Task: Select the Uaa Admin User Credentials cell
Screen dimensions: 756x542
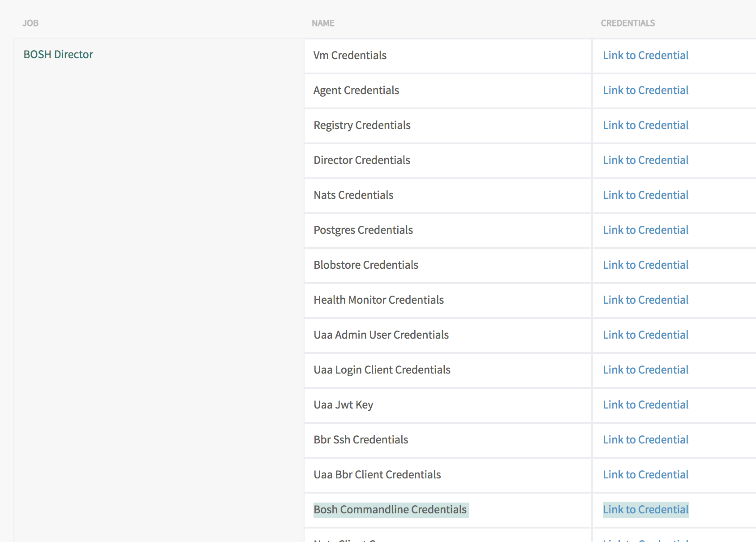Action: 448,335
